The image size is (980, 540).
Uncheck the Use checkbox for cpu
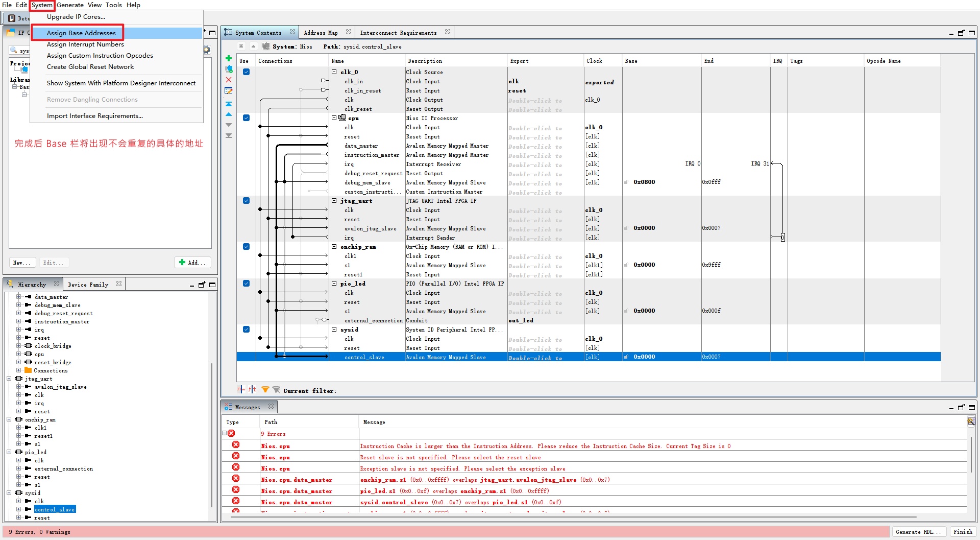246,118
